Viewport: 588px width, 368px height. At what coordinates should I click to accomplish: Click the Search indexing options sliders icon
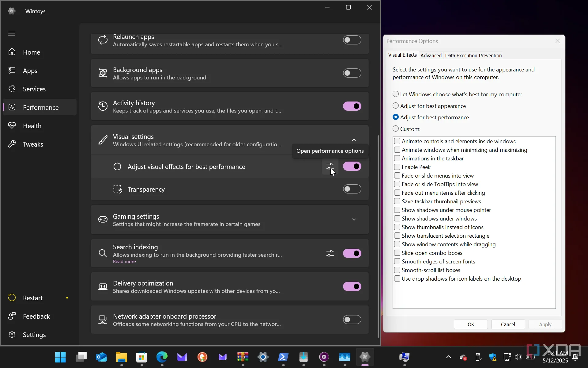(330, 253)
